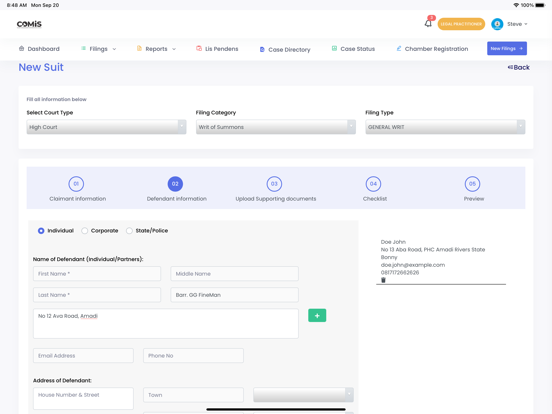The height and width of the screenshot is (414, 552).
Task: Click the Lis Pendens icon
Action: click(x=199, y=48)
